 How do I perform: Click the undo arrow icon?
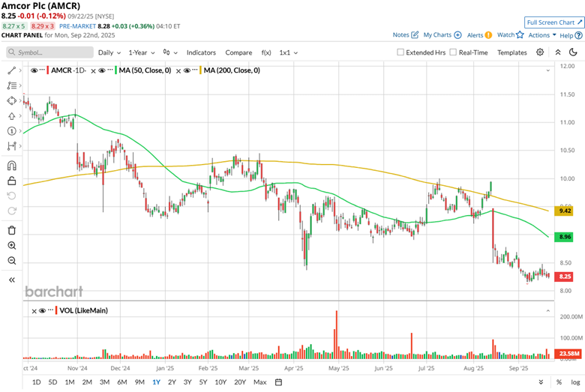click(11, 196)
